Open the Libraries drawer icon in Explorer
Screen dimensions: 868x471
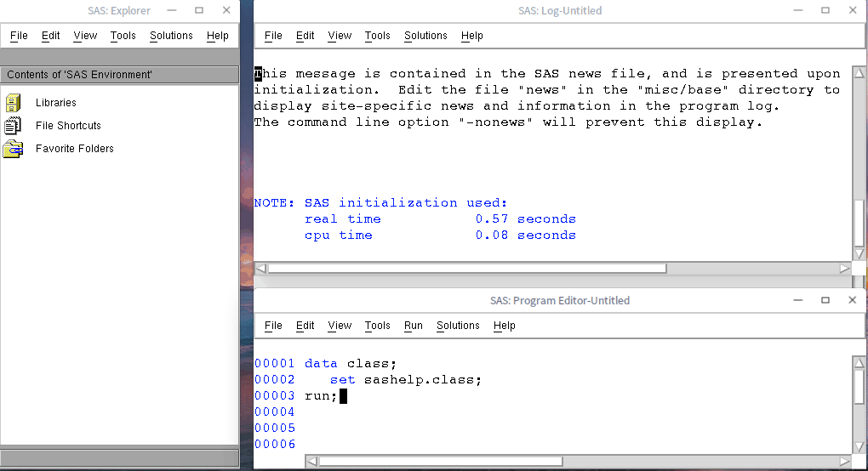13,103
